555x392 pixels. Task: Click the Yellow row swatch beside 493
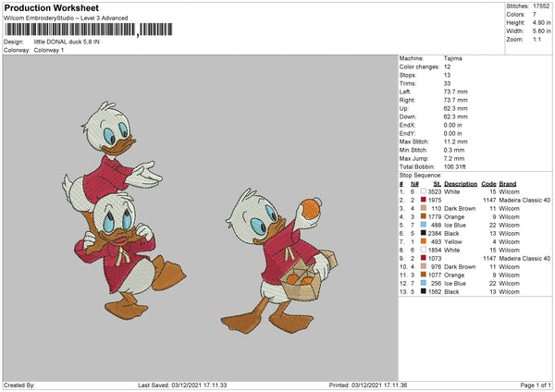(423, 241)
